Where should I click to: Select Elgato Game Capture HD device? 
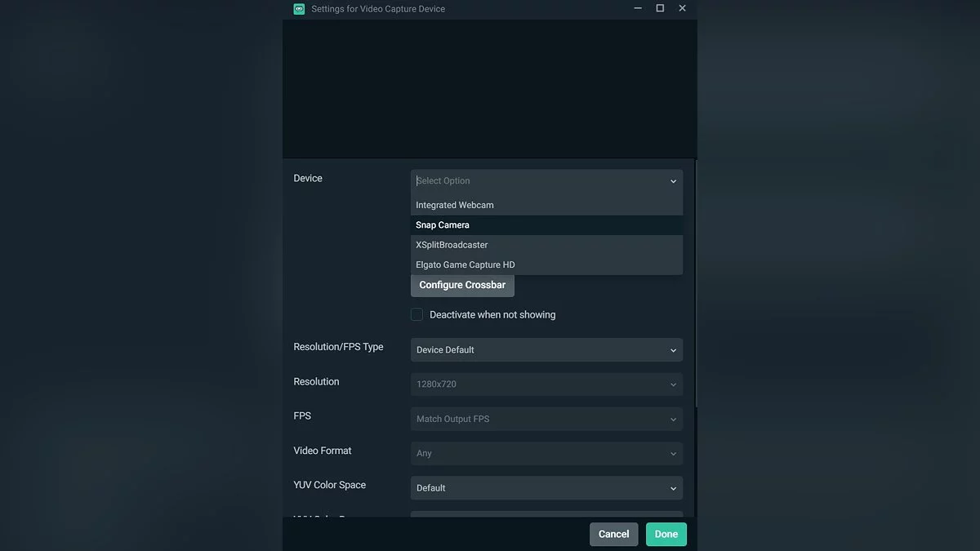(x=546, y=264)
